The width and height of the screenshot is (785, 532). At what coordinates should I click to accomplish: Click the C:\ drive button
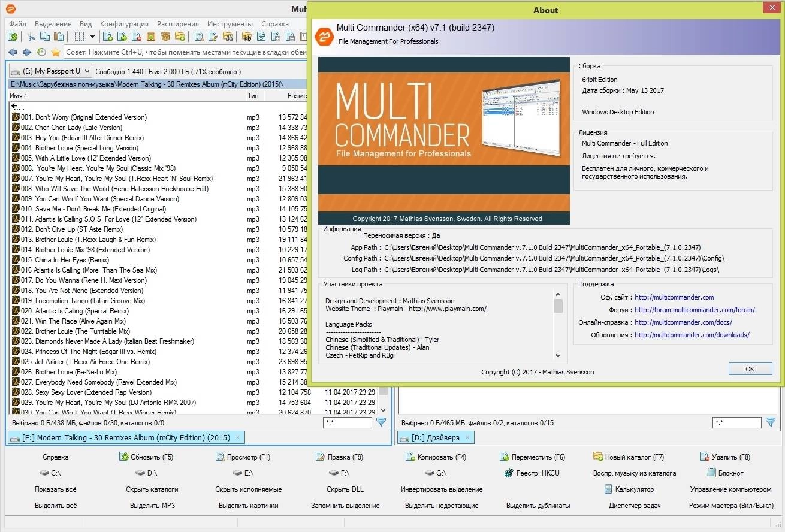[50, 473]
